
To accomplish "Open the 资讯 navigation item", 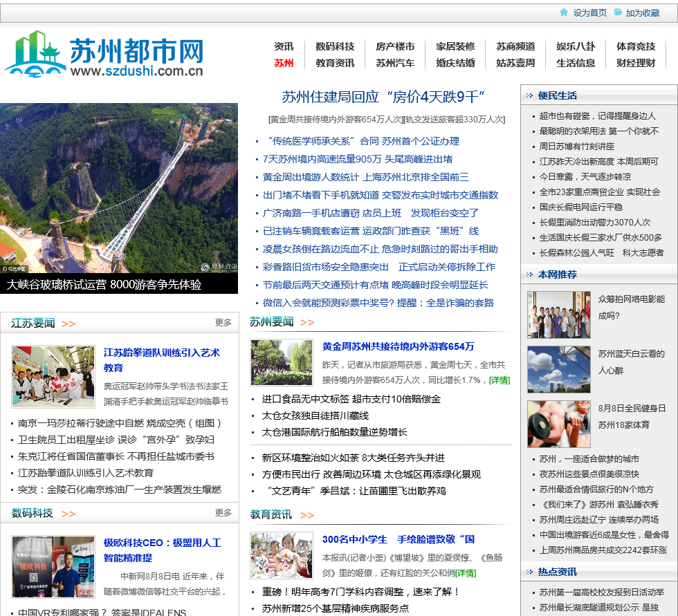I will pos(284,46).
